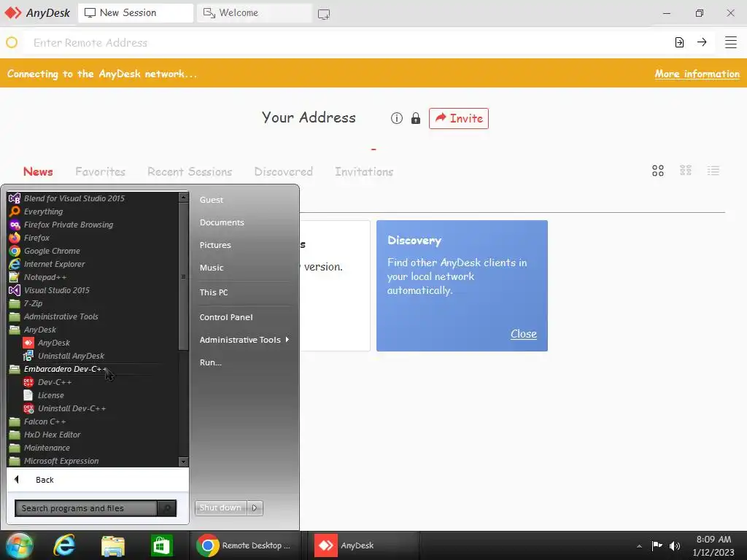The width and height of the screenshot is (747, 560).
Task: Switch to list view icon
Action: tap(713, 171)
